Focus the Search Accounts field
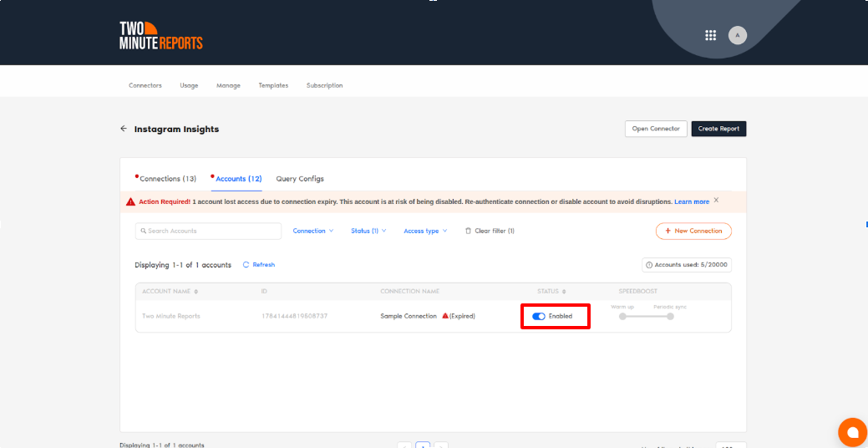 pos(208,231)
